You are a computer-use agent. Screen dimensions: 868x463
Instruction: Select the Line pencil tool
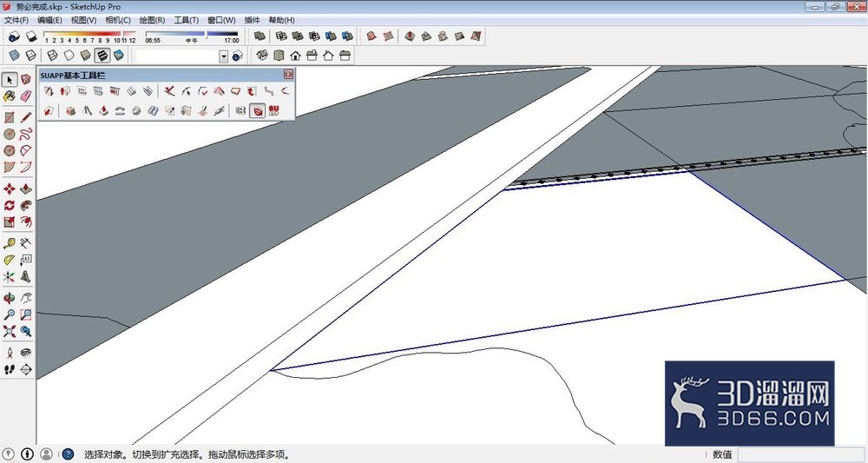pyautogui.click(x=26, y=117)
